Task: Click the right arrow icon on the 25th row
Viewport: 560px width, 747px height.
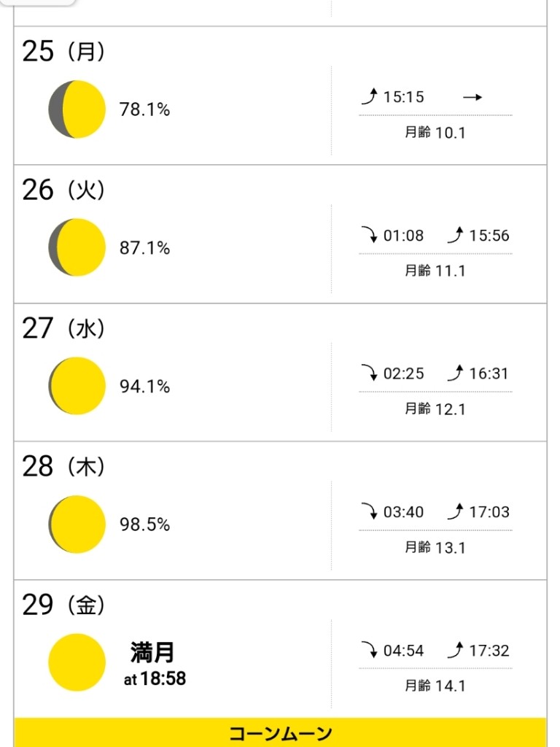Action: 472,97
